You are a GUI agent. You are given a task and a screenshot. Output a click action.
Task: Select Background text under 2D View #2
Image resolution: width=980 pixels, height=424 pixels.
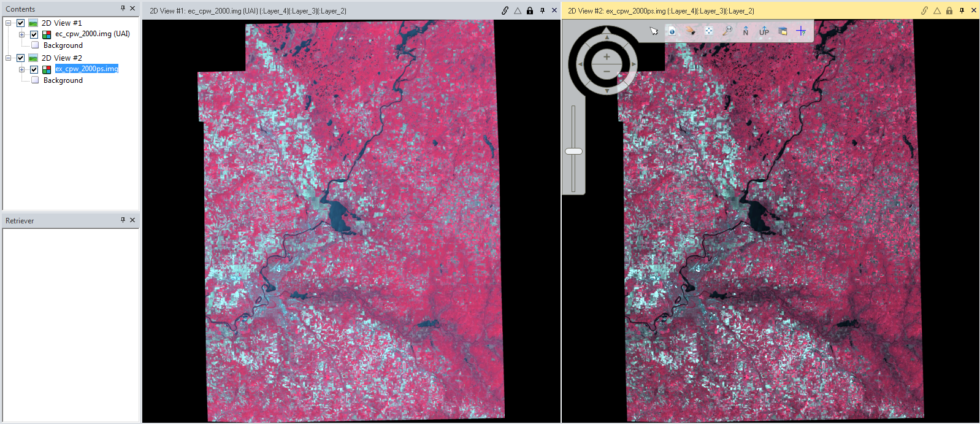[x=63, y=80]
